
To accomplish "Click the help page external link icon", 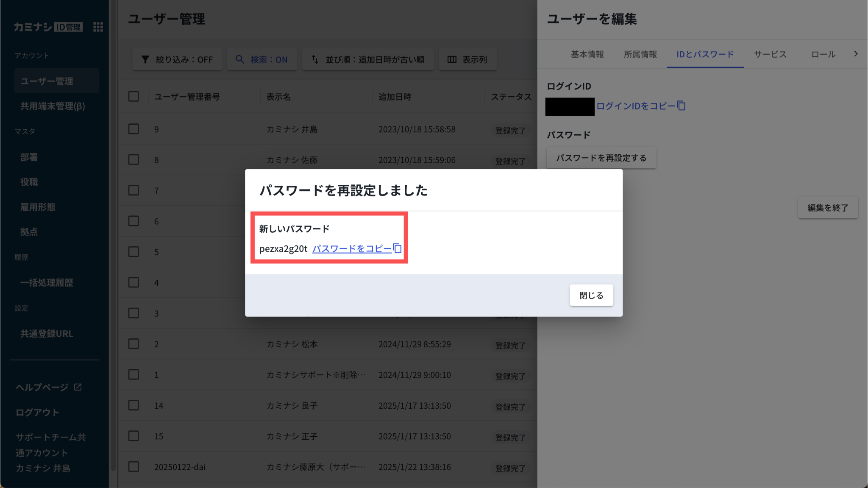I will tap(78, 387).
